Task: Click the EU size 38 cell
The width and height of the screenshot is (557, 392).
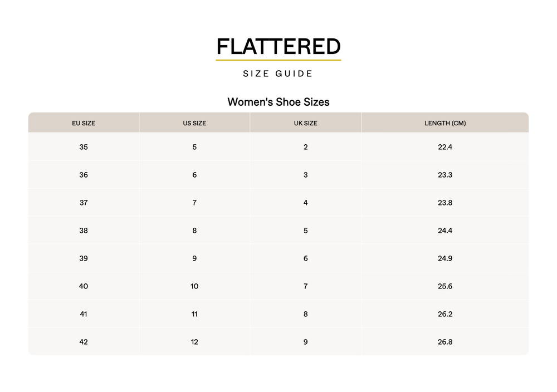Action: tap(84, 231)
